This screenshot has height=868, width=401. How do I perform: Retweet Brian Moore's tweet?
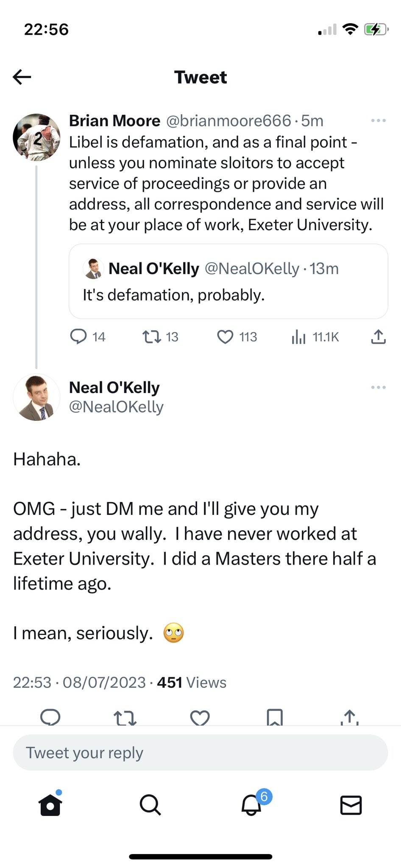pos(151,337)
